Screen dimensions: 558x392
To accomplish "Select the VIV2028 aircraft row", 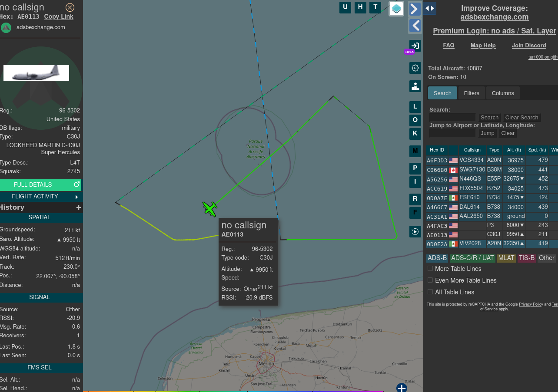I will (x=492, y=244).
